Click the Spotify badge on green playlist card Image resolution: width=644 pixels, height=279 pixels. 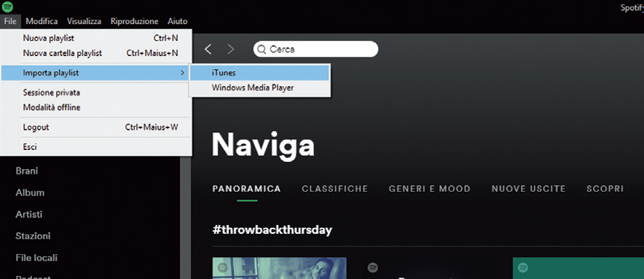tap(522, 267)
